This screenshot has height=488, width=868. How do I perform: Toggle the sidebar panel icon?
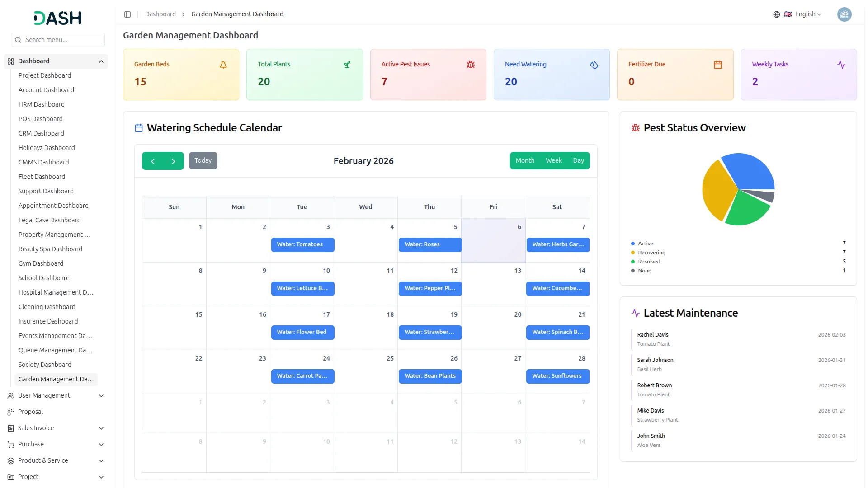click(x=127, y=14)
